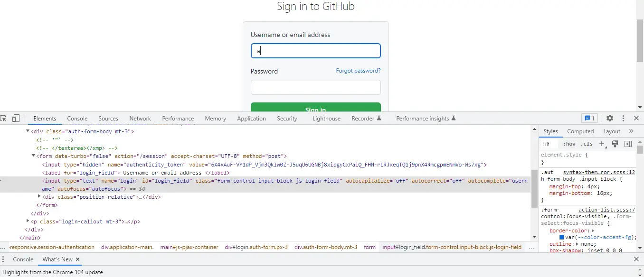Image resolution: width=644 pixels, height=277 pixels.
Task: Select input#login_field breadcrumb item
Action: pyautogui.click(x=452, y=247)
